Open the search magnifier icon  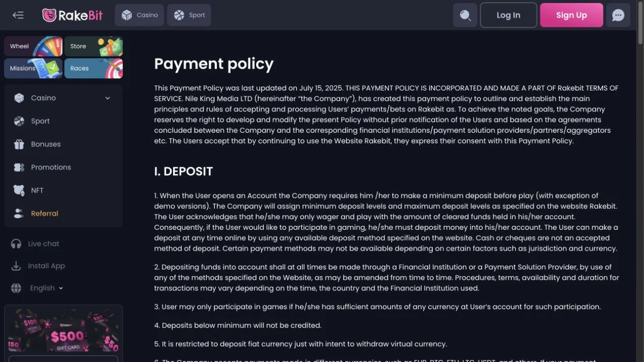pos(465,15)
